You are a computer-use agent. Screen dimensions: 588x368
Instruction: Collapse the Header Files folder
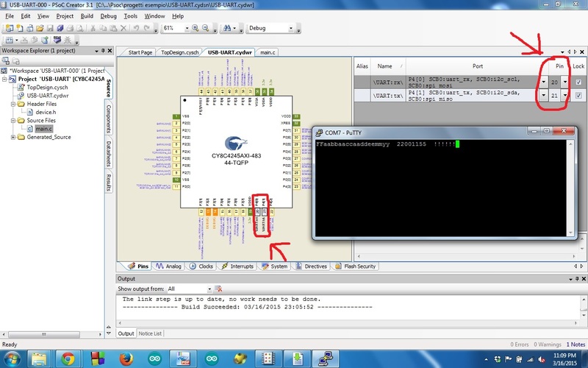pyautogui.click(x=12, y=104)
